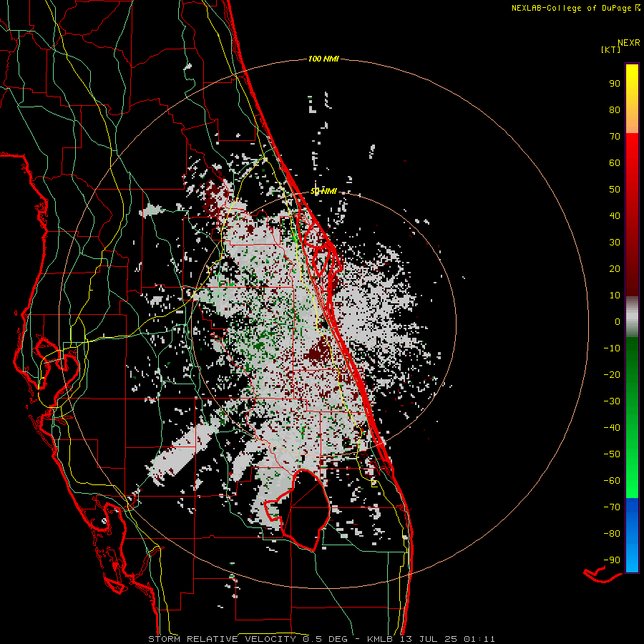
Task: Click the -80 scale label
Action: 612,534
